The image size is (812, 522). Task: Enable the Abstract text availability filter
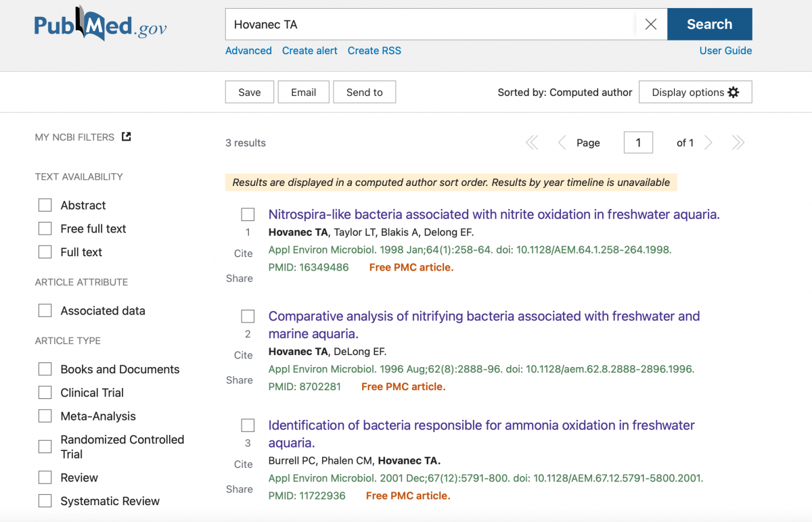45,205
